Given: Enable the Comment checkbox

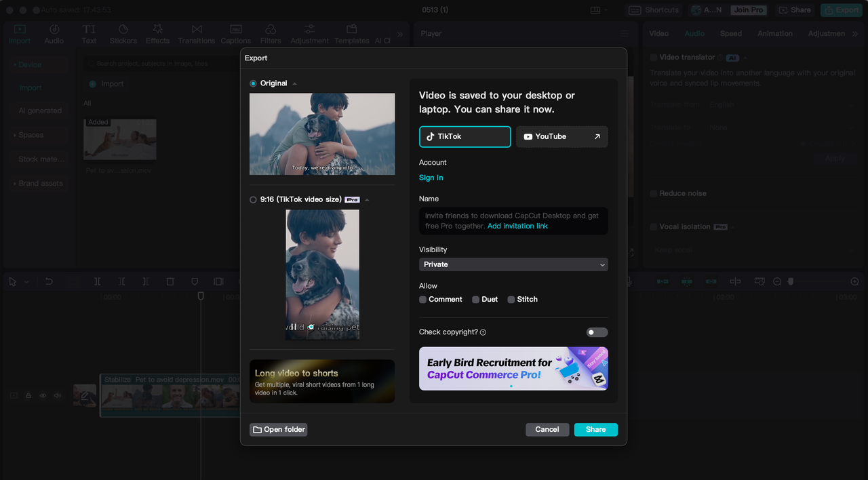Looking at the screenshot, I should pyautogui.click(x=423, y=300).
